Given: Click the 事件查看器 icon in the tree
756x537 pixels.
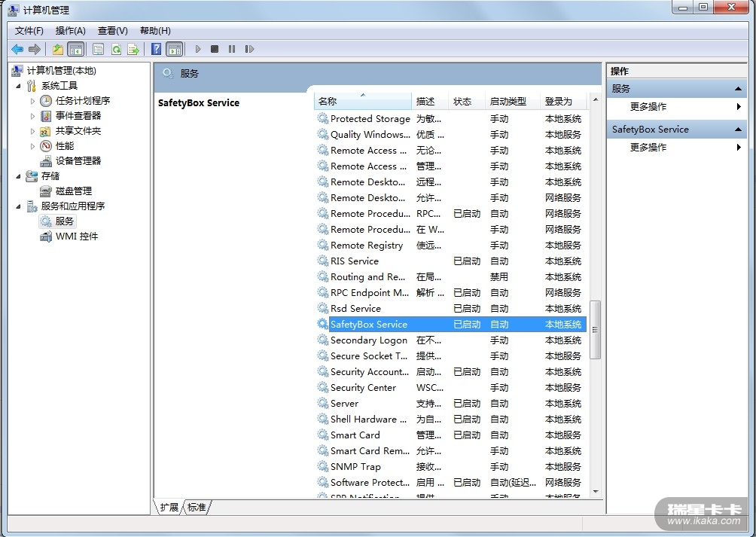Looking at the screenshot, I should click(46, 116).
